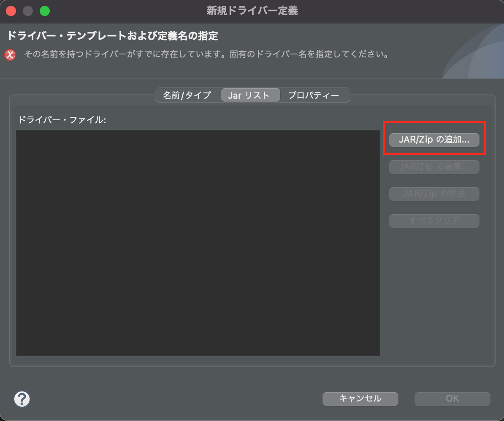Click the red error icon in header
This screenshot has width=504, height=421.
click(x=11, y=55)
